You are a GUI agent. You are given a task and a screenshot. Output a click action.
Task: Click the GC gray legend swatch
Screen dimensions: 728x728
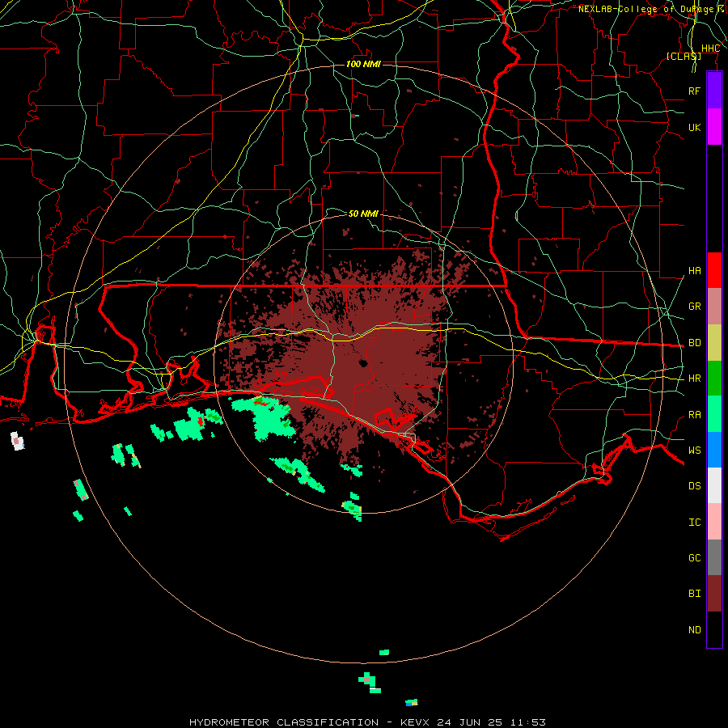click(714, 557)
